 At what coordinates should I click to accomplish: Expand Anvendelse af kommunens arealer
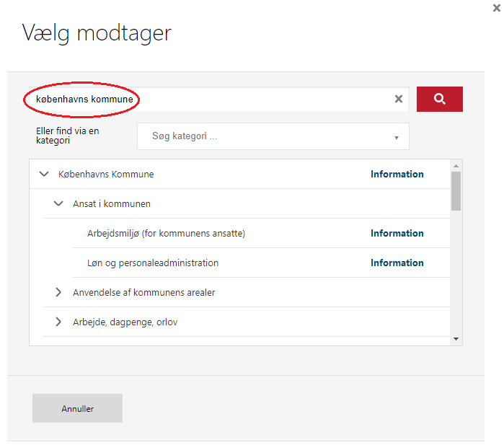(58, 292)
